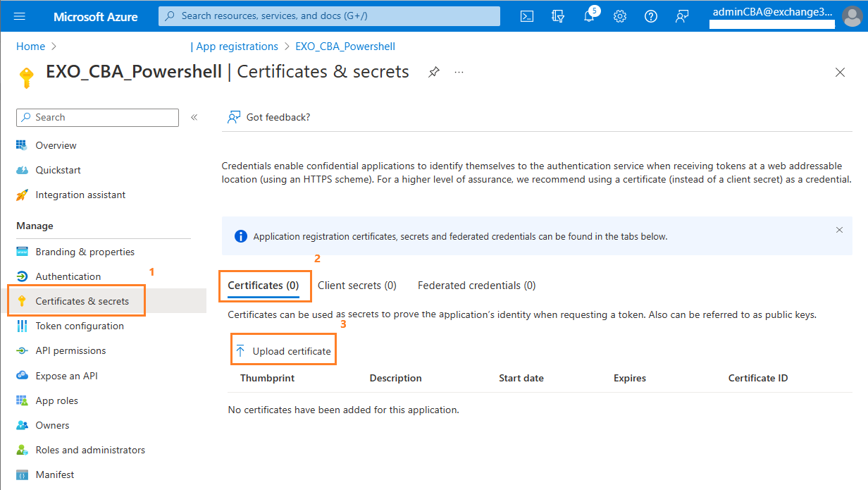The image size is (868, 490).
Task: Open the Directories and subscriptions filter icon
Action: point(558,16)
